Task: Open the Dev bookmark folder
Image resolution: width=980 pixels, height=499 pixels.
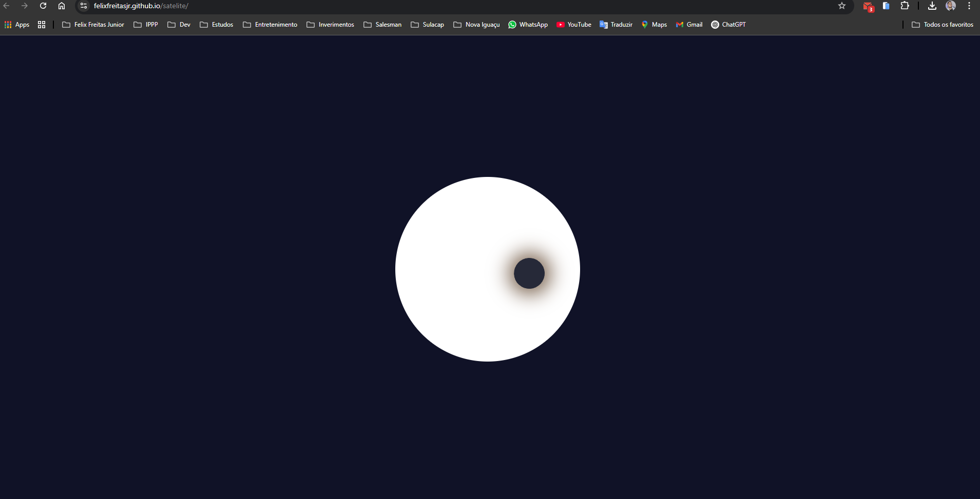Action: (179, 25)
